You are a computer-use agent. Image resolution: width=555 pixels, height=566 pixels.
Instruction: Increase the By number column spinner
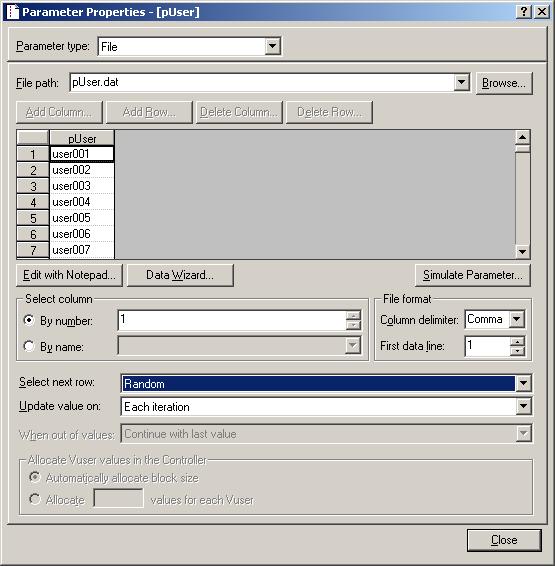(353, 315)
